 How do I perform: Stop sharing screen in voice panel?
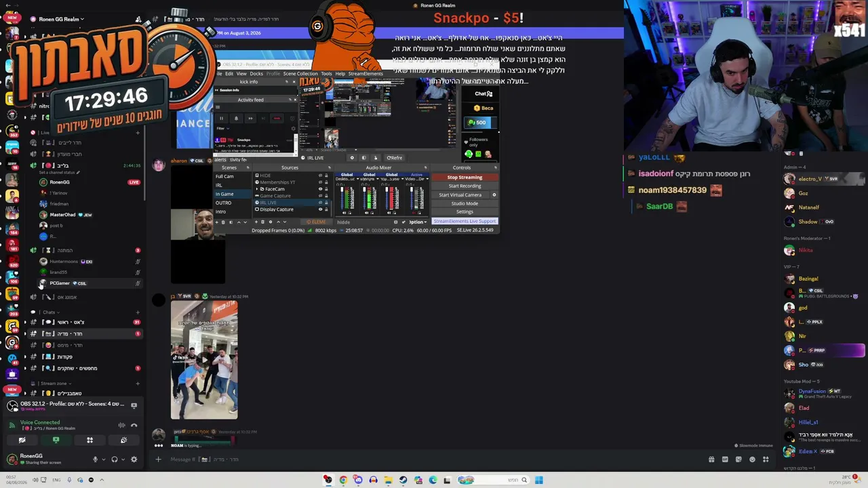click(56, 440)
